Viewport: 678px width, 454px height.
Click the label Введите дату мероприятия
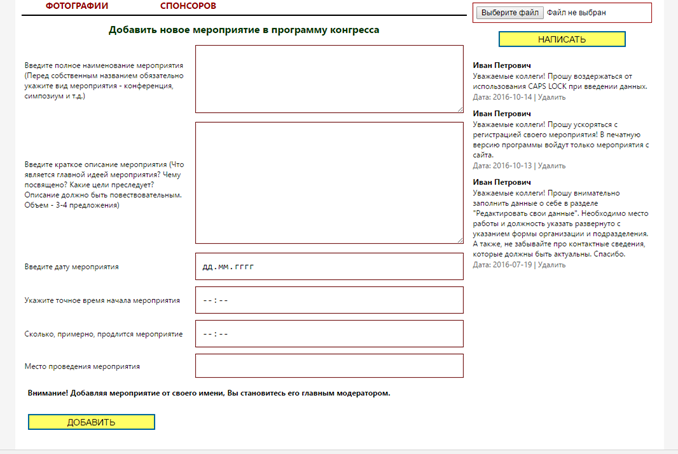[71, 267]
